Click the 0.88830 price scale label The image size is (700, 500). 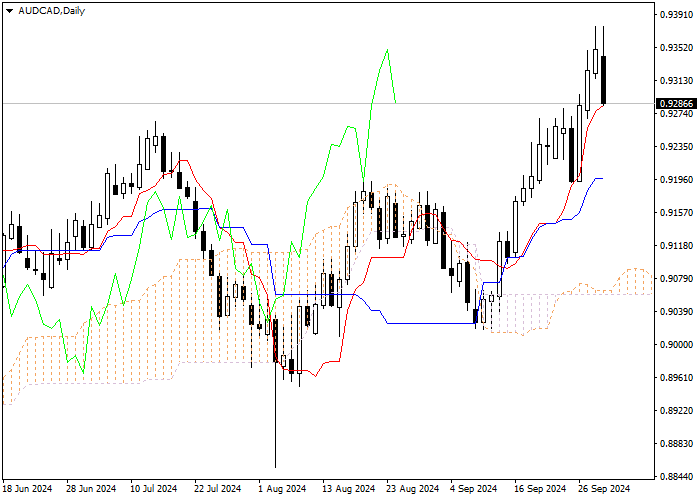click(x=677, y=444)
